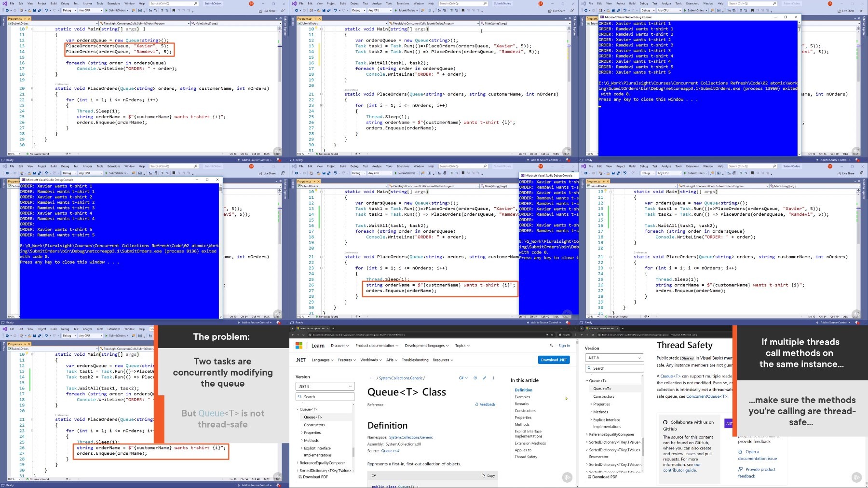
Task: Start SubmitOrders with green play icon, top-middle frame
Action: click(395, 10)
